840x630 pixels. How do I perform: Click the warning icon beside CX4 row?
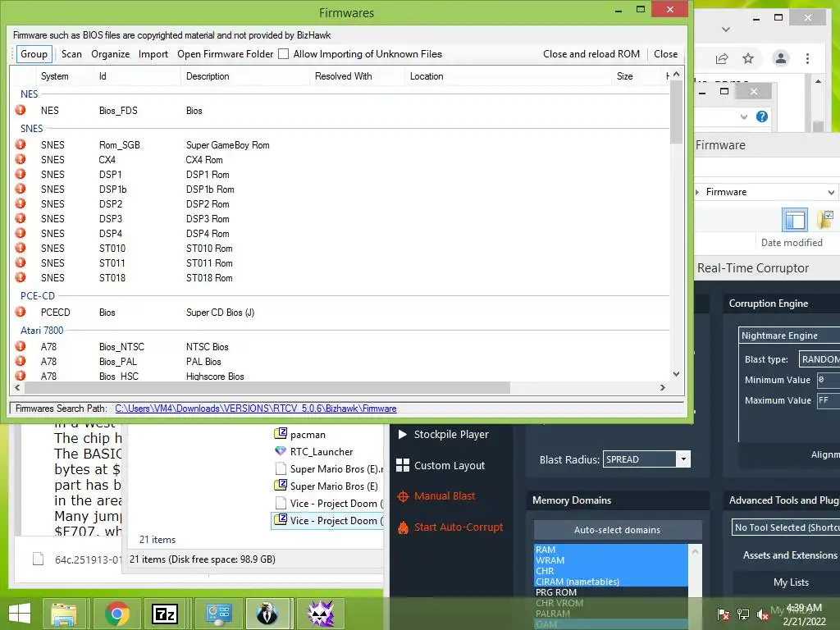tap(21, 159)
